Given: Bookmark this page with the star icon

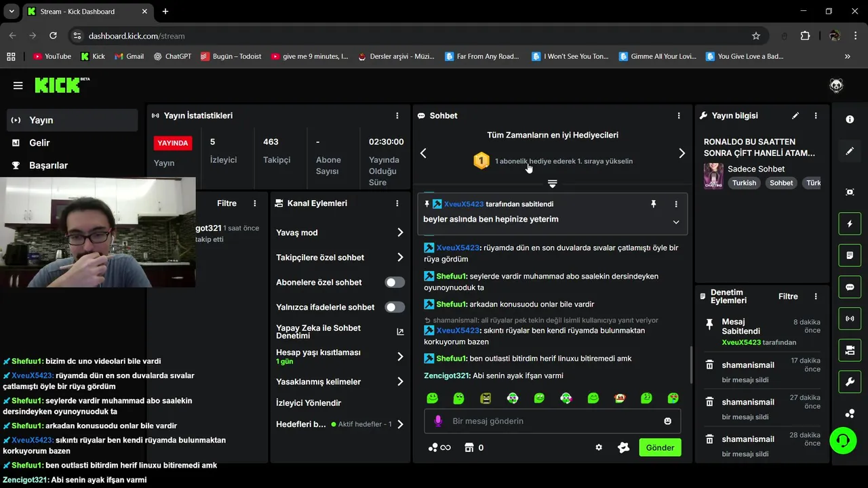Looking at the screenshot, I should 756,36.
